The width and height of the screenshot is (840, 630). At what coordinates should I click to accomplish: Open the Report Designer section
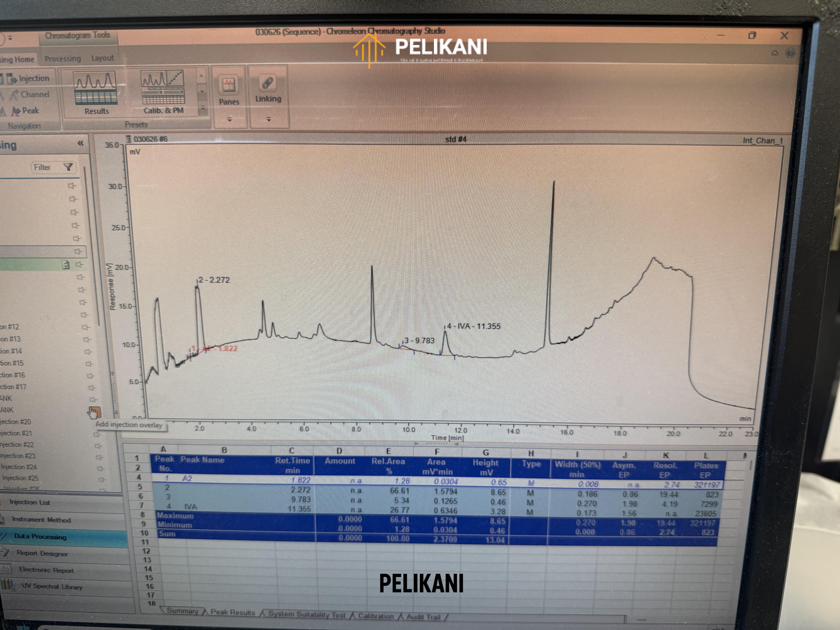(42, 553)
